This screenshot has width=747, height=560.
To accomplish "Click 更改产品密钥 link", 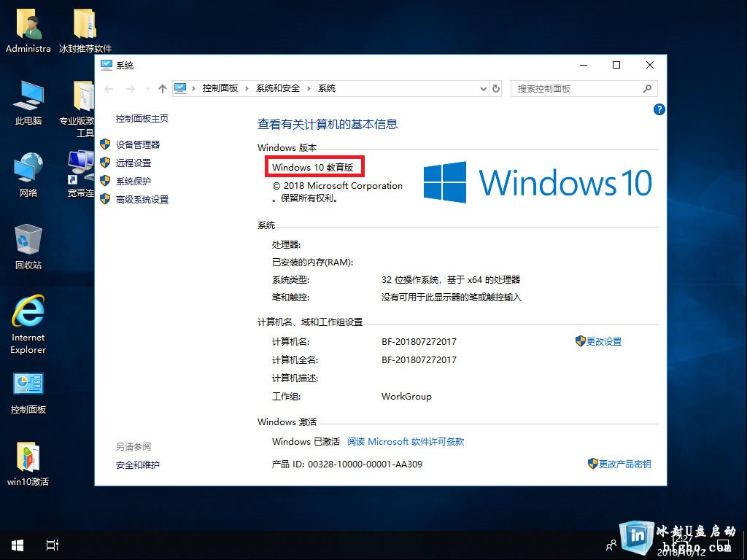I will click(x=624, y=464).
